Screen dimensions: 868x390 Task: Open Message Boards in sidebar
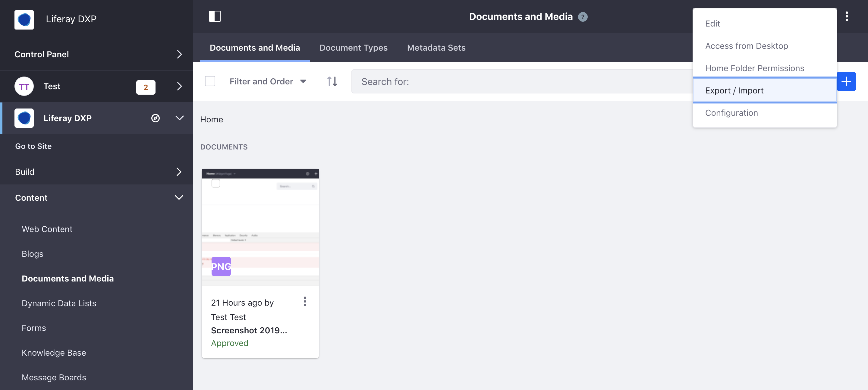tap(54, 377)
